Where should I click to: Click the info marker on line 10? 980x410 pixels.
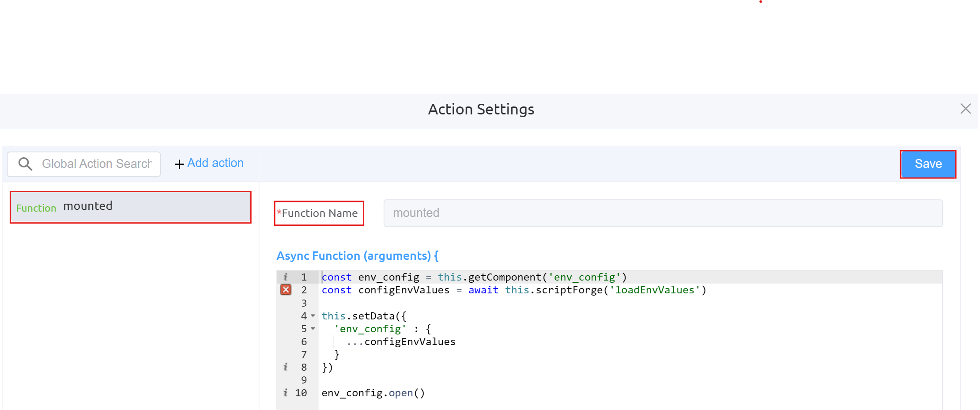pyautogui.click(x=286, y=393)
